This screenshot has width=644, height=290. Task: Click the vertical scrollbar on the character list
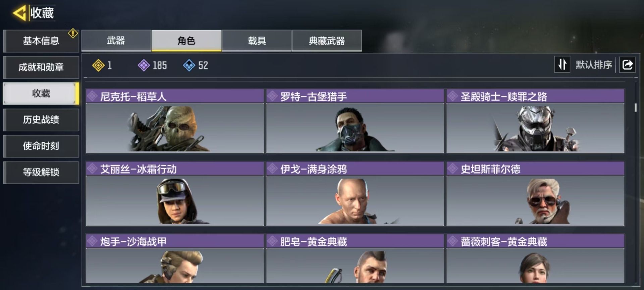(x=635, y=108)
